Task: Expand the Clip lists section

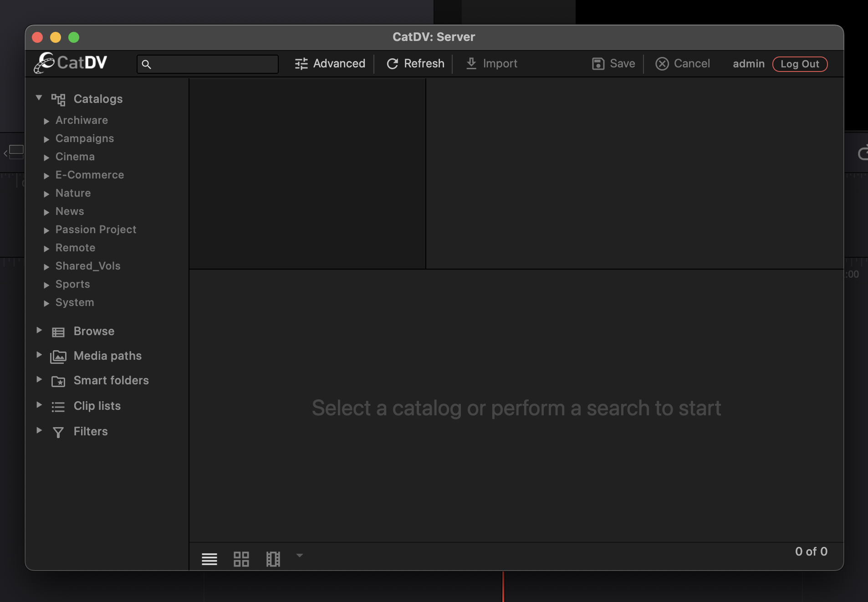Action: point(39,405)
